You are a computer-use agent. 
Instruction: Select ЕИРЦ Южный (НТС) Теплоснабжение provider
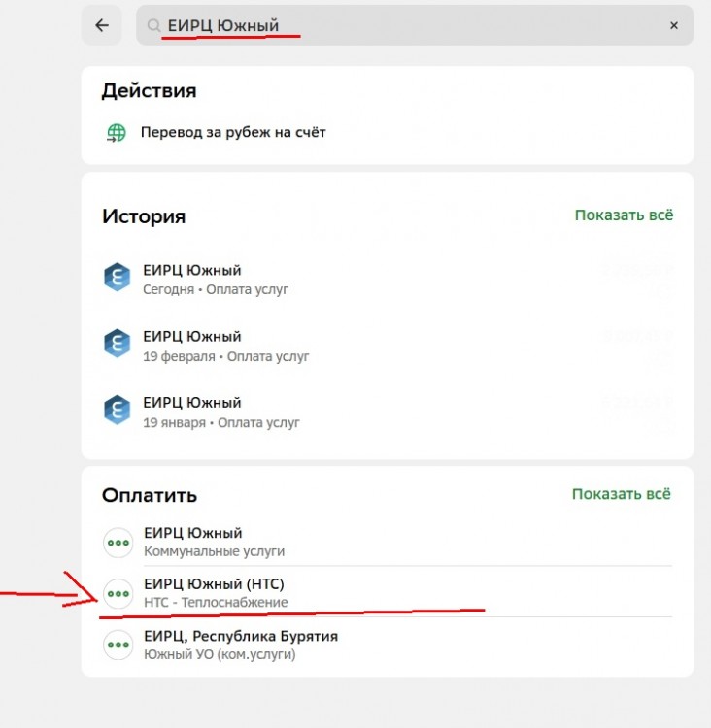[x=388, y=593]
